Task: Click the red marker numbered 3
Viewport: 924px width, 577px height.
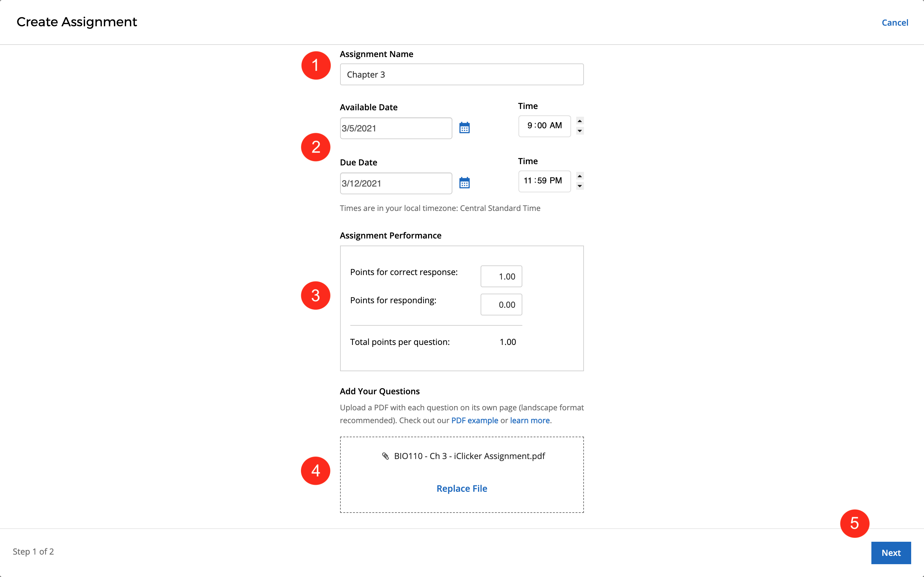Action: point(316,295)
